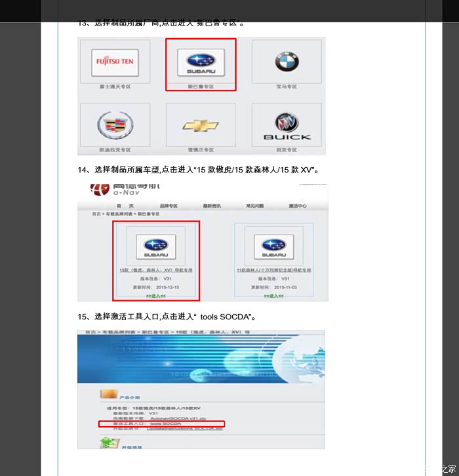
Task: Open 激活中心 navigation item
Action: click(298, 206)
